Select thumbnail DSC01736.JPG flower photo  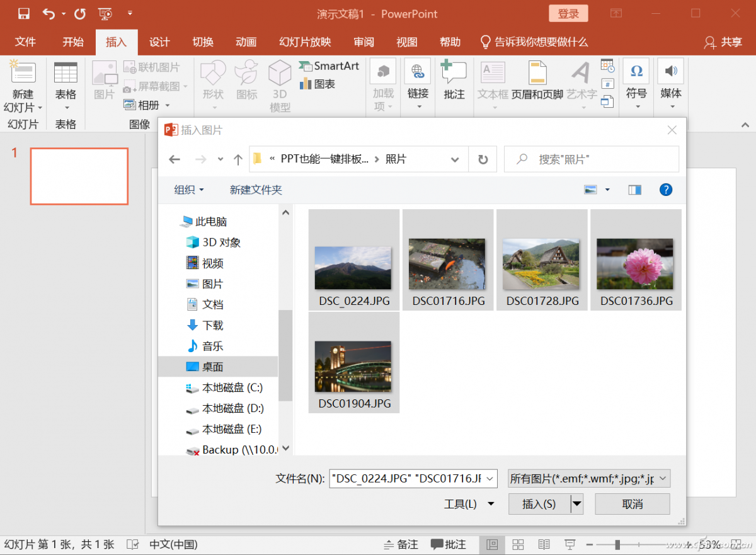pyautogui.click(x=636, y=260)
